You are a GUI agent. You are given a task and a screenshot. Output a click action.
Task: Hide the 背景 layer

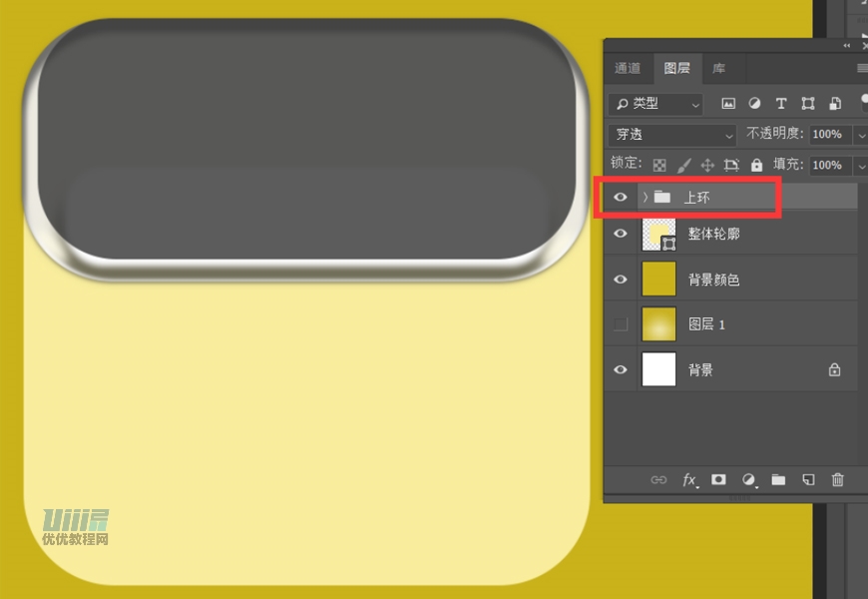[621, 369]
